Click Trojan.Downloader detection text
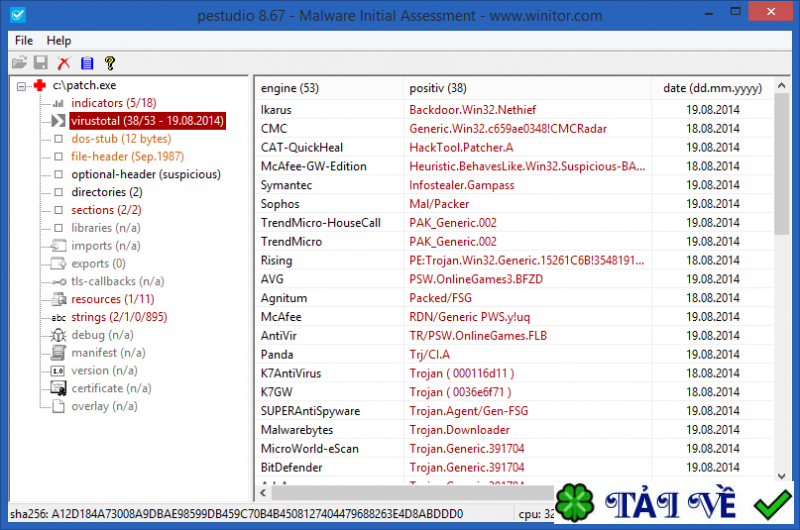Image resolution: width=800 pixels, height=530 pixels. pyautogui.click(x=459, y=430)
